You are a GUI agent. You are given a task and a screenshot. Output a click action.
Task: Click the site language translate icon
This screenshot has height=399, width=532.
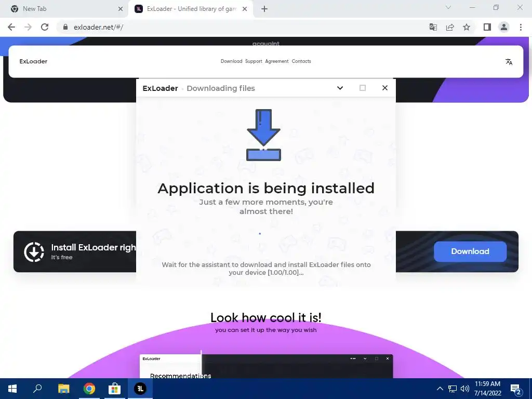point(509,62)
